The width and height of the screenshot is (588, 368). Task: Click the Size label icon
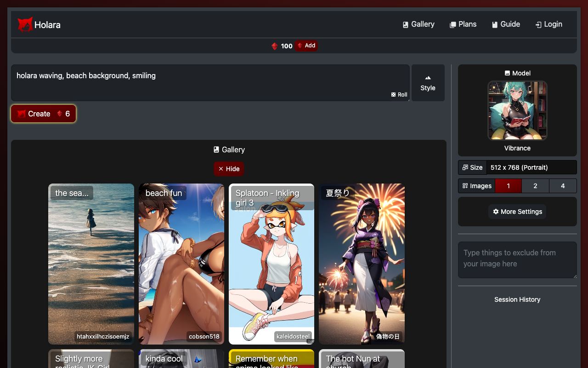(x=465, y=167)
